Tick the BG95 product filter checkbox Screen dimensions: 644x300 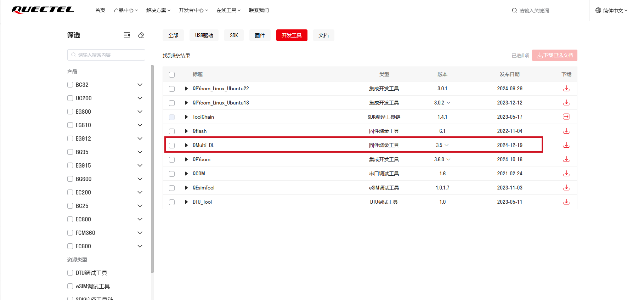pyautogui.click(x=70, y=152)
